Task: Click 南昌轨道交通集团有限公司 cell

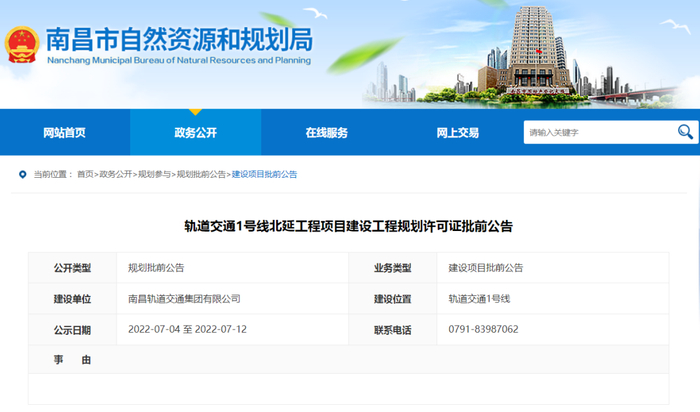Action: point(184,299)
